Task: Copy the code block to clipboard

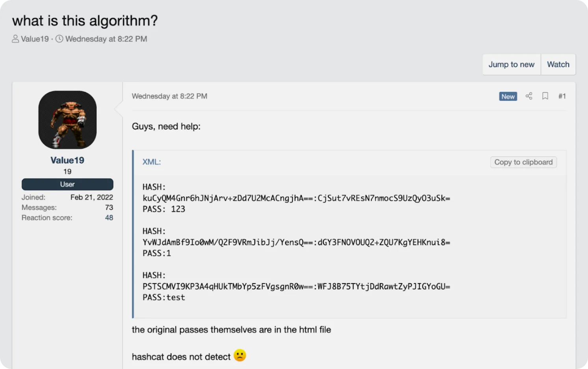Action: (523, 162)
